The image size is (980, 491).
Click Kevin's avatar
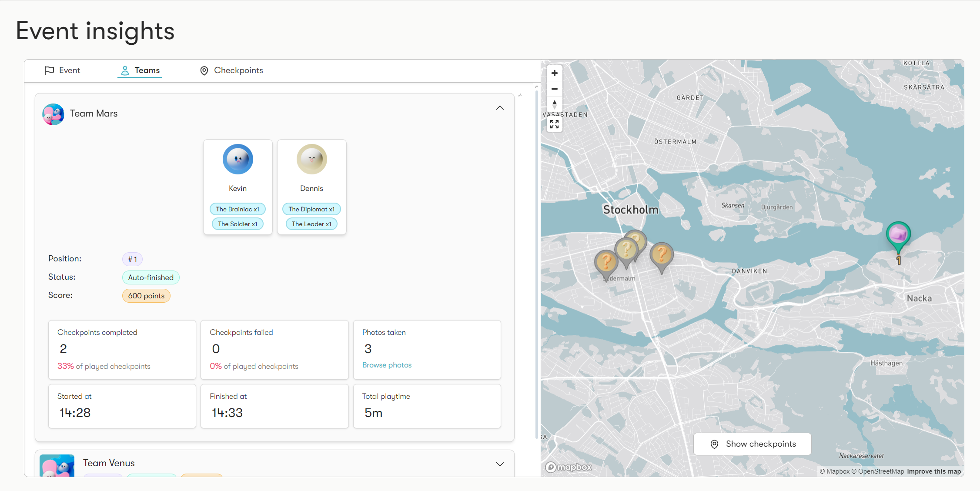(x=238, y=159)
